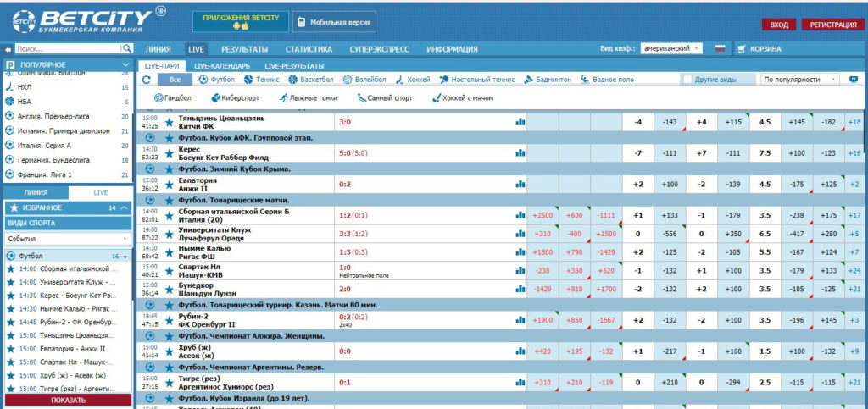Open statistics chart icon for Керес match
Viewport: 868px width, 409px height.
point(520,153)
